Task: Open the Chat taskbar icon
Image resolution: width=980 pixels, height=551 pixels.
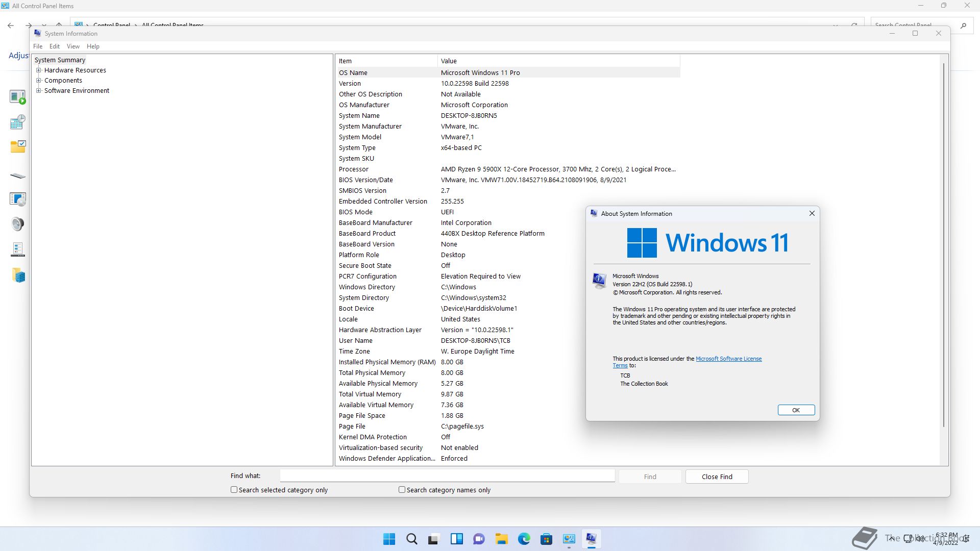Action: click(479, 539)
